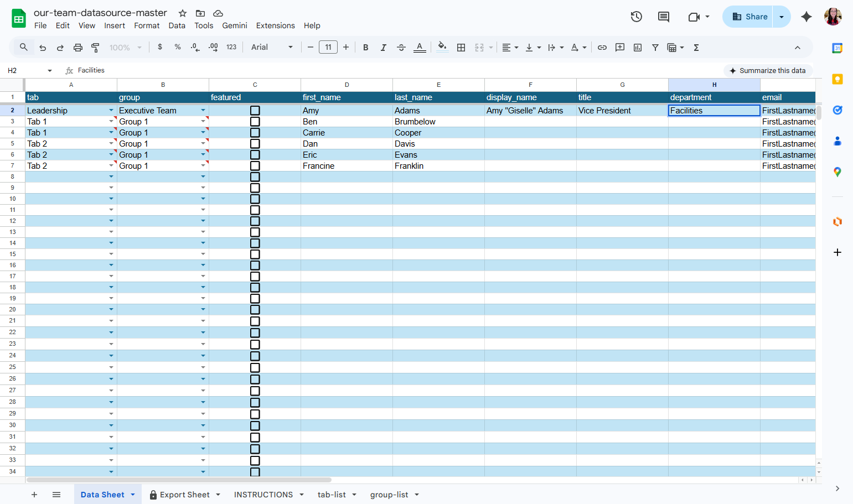Open Functions sigma icon
Viewport: 853px width, 504px height.
pos(696,48)
